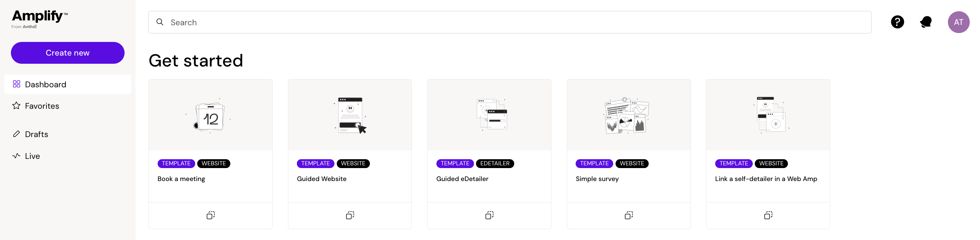980x240 pixels.
Task: Click the duplicate icon under Guided Website
Action: (x=350, y=215)
